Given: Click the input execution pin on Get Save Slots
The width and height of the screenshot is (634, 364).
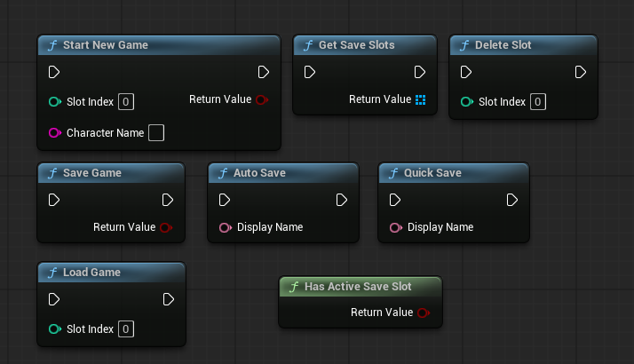Looking at the screenshot, I should 309,73.
